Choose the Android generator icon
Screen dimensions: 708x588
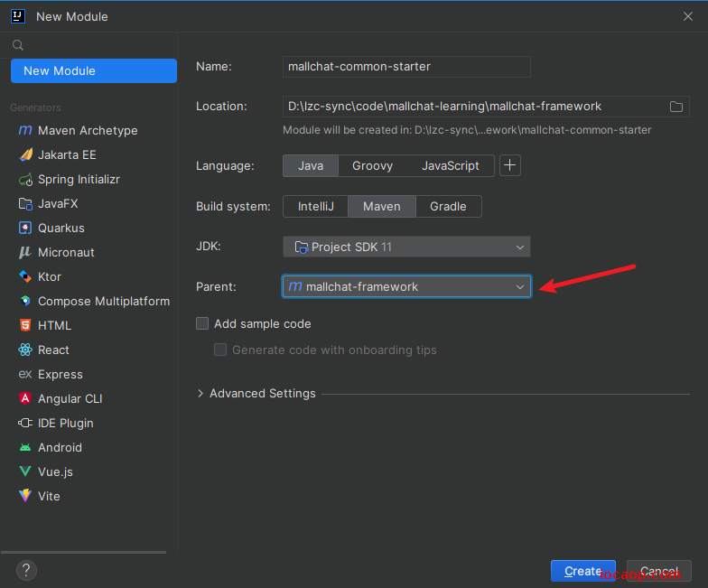coord(25,448)
